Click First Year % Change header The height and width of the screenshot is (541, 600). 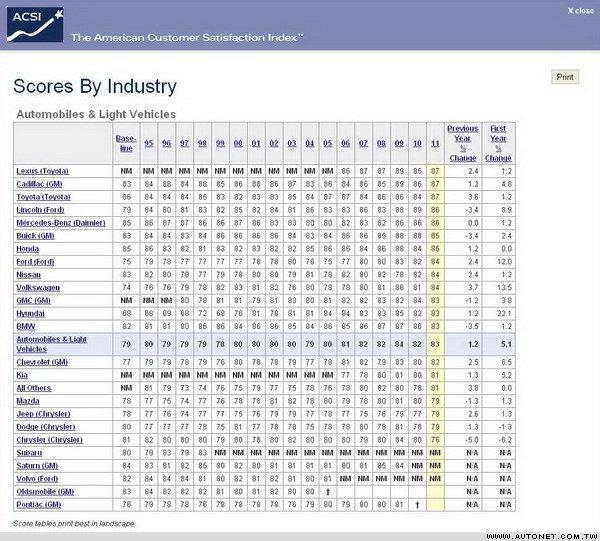tap(498, 143)
